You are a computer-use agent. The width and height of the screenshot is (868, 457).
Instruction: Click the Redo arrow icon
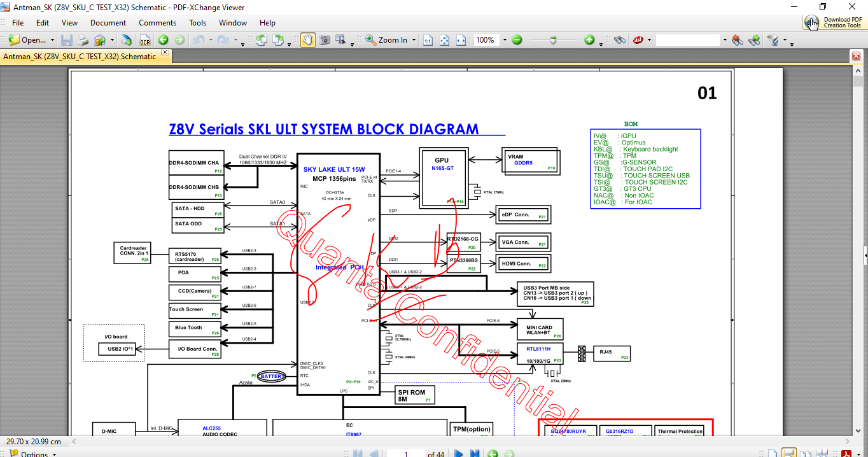coord(223,40)
